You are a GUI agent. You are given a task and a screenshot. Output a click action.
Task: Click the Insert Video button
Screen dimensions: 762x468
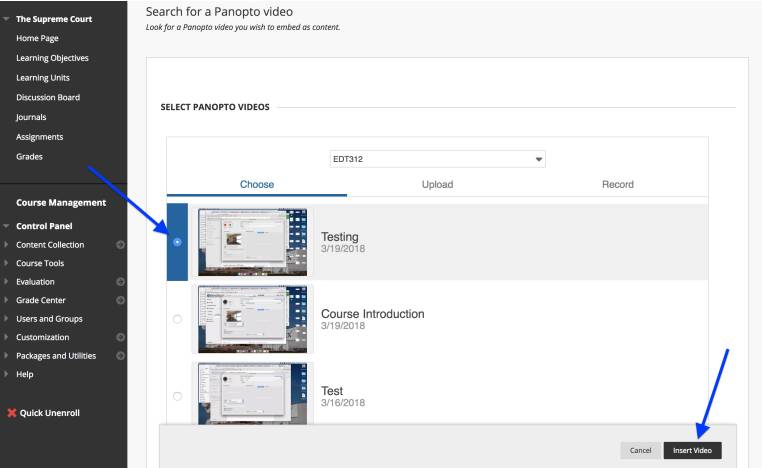(x=691, y=451)
